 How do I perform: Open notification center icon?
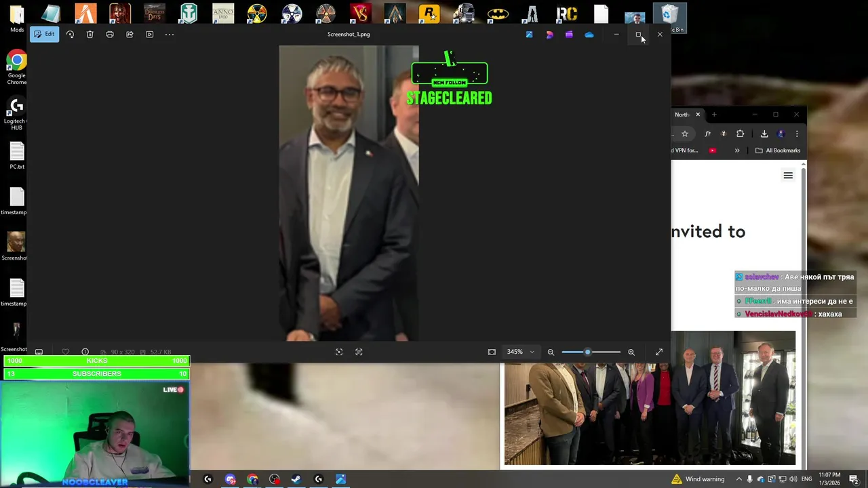(854, 479)
